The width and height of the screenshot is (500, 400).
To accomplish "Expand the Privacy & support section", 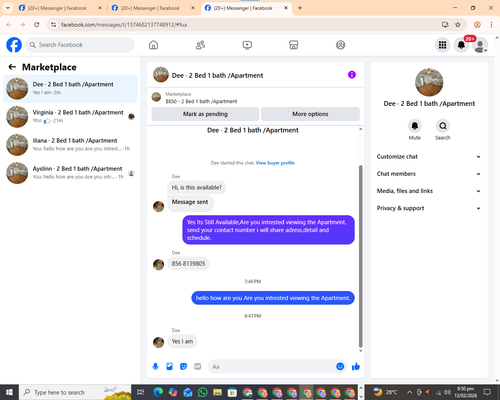I will click(x=429, y=208).
